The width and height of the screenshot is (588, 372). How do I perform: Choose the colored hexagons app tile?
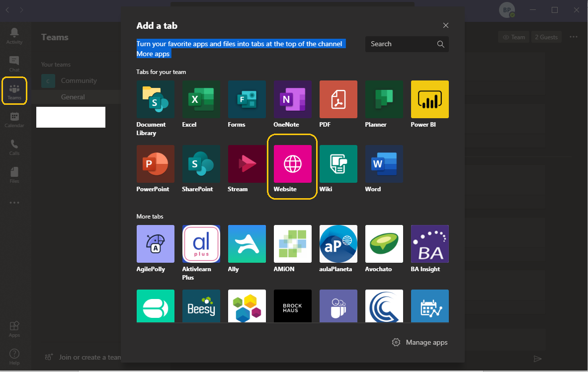[x=247, y=305]
